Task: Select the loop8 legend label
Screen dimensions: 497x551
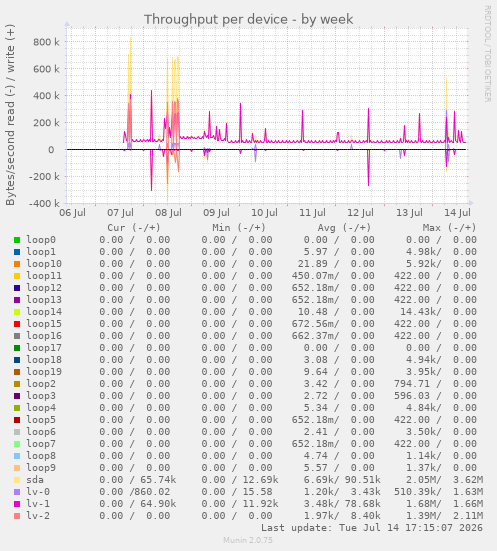Action: pyautogui.click(x=41, y=456)
